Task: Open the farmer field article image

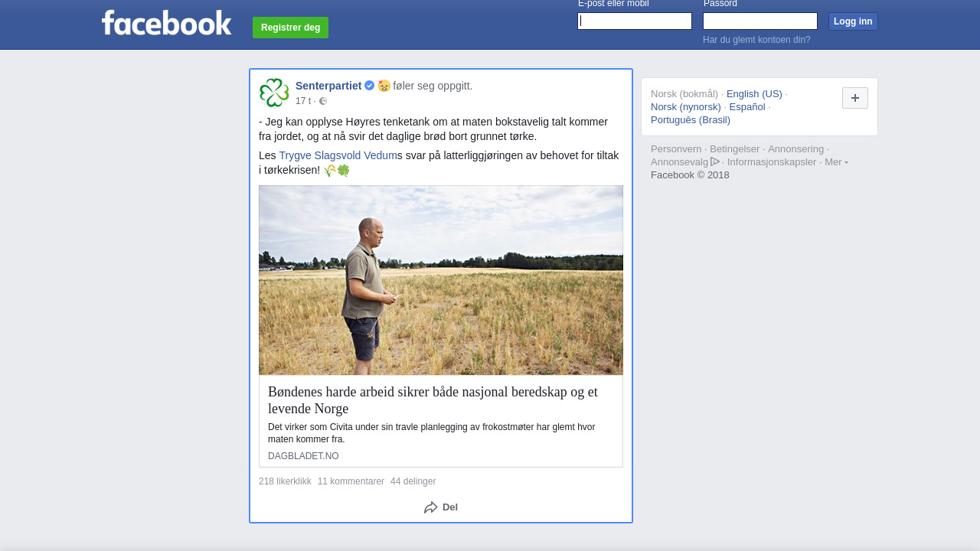Action: click(x=441, y=280)
